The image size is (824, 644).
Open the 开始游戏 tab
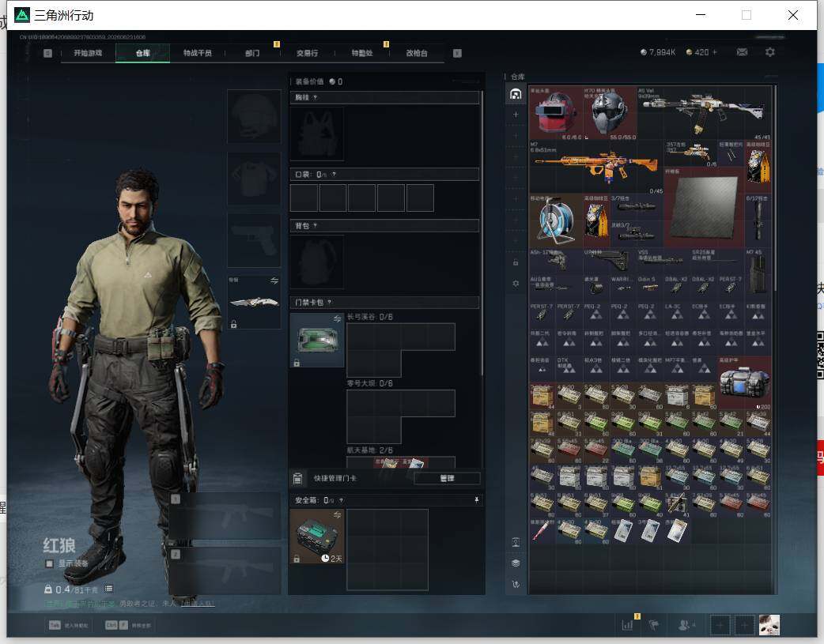(x=88, y=53)
